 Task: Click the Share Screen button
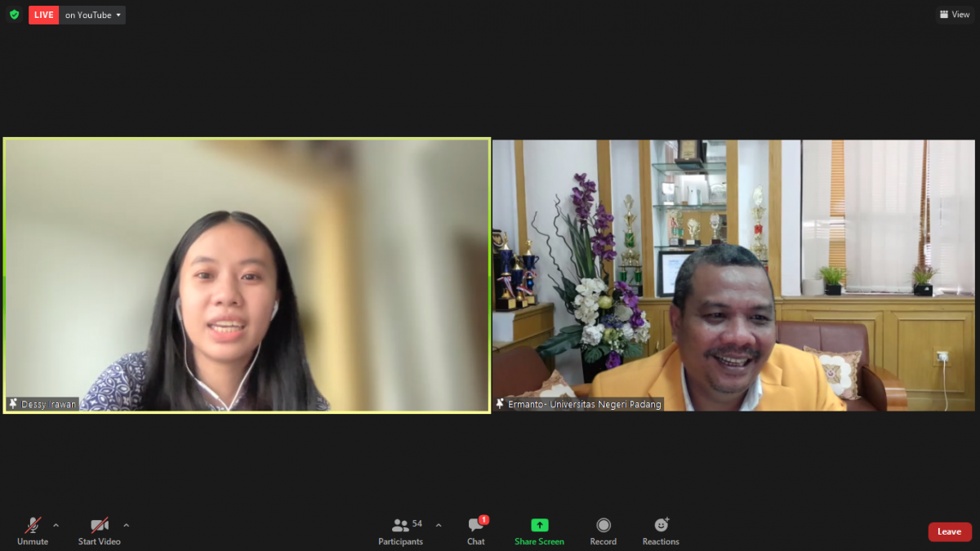(x=539, y=531)
